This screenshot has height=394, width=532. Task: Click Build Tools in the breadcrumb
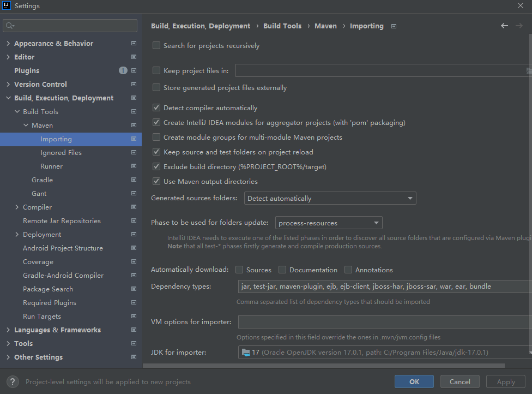pyautogui.click(x=282, y=26)
